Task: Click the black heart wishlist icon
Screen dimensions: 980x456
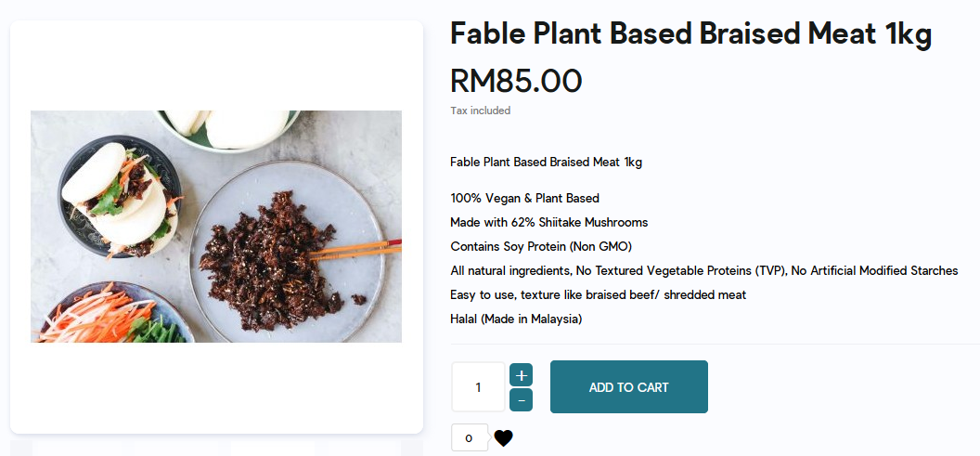Action: (x=503, y=438)
